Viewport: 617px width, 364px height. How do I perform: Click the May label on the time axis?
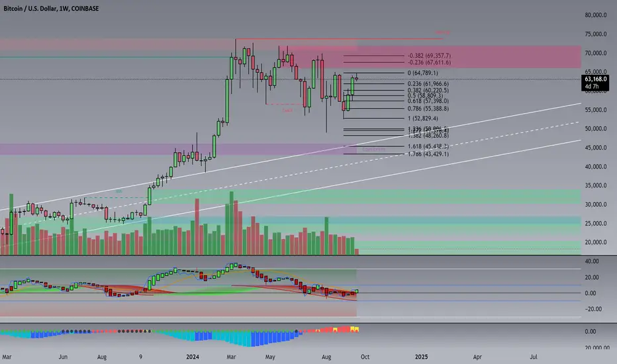point(270,357)
